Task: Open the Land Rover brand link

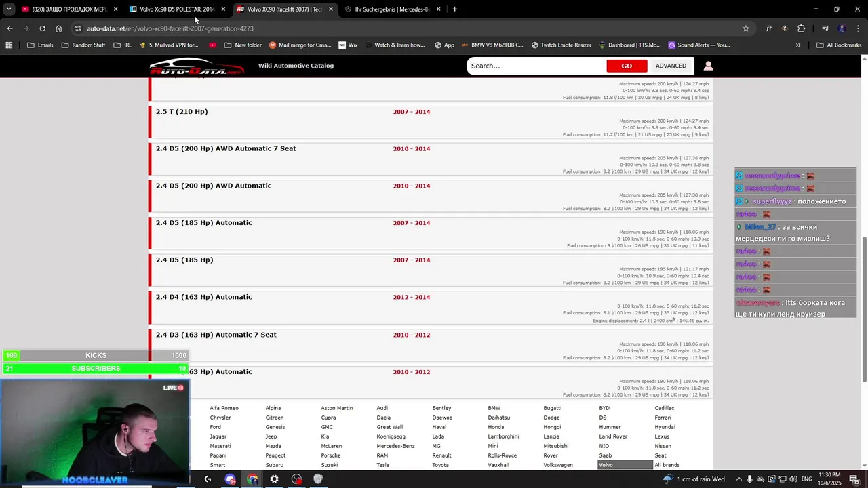Action: [x=613, y=436]
